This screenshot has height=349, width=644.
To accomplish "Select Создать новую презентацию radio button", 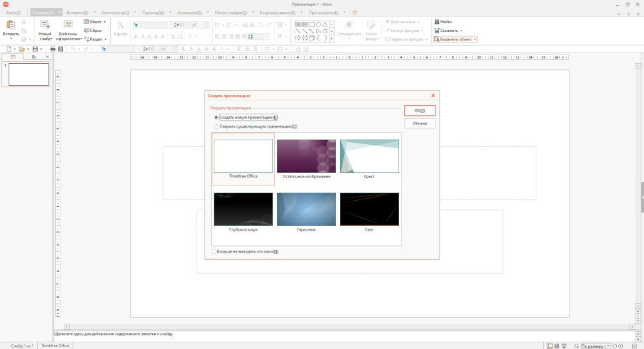I will [216, 118].
